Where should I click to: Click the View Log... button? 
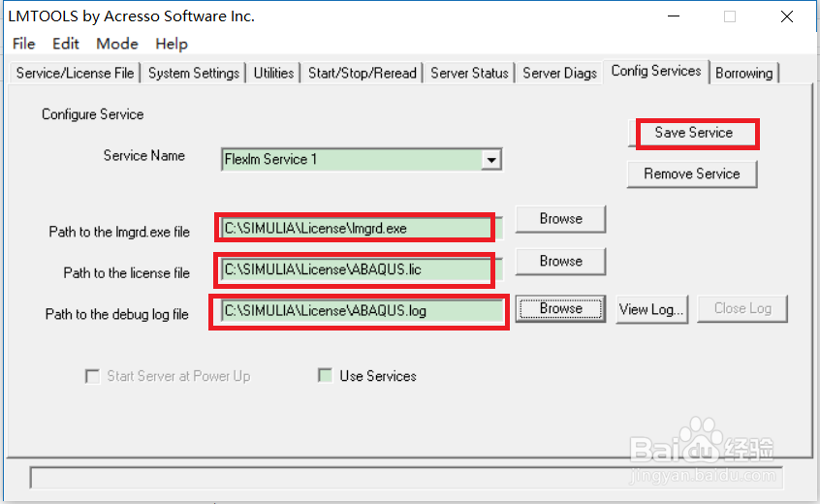651,309
